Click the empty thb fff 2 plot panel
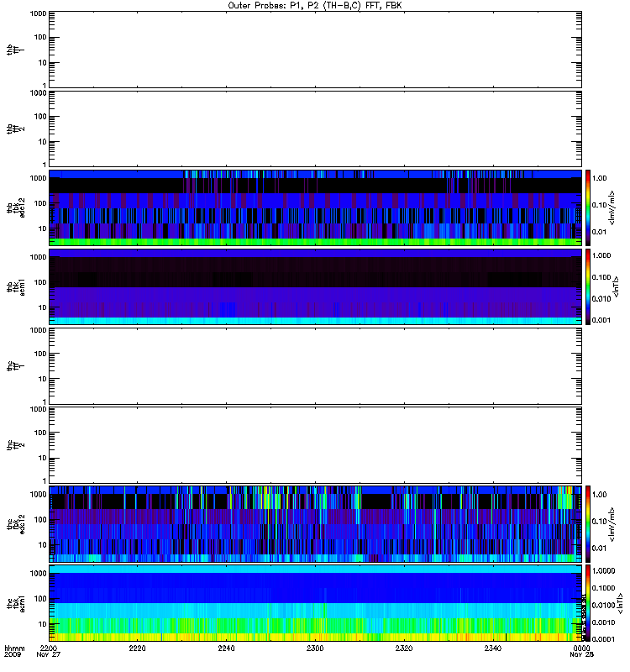The width and height of the screenshot is (630, 672). (315, 129)
